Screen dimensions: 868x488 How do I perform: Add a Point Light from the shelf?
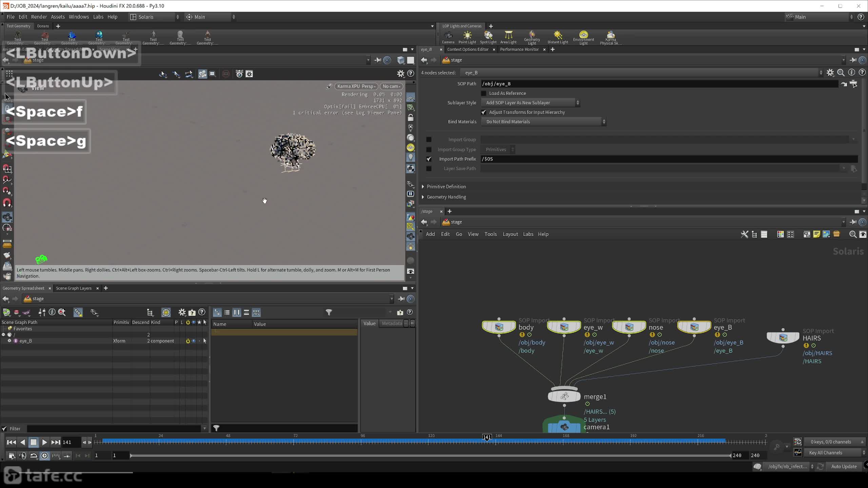[467, 37]
